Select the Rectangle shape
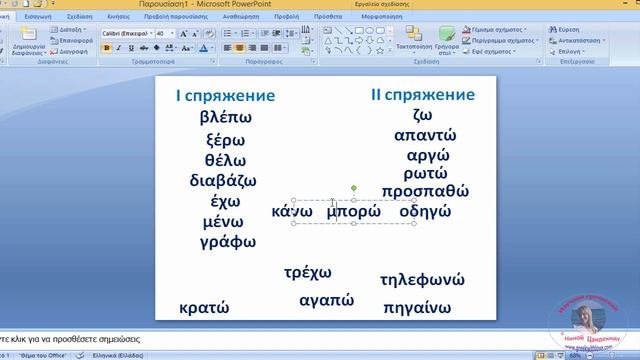 pos(359,31)
